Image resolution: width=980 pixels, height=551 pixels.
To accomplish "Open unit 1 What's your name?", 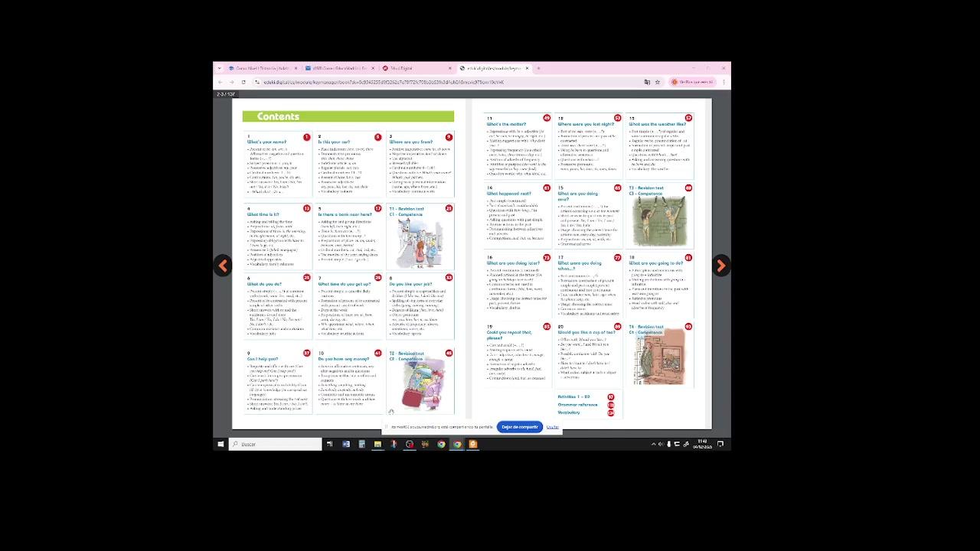I will pos(266,142).
